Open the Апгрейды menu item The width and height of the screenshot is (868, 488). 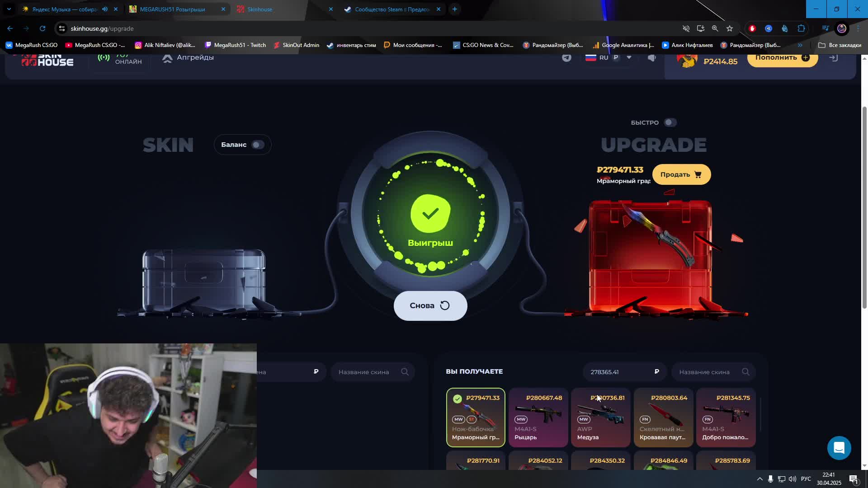[188, 58]
